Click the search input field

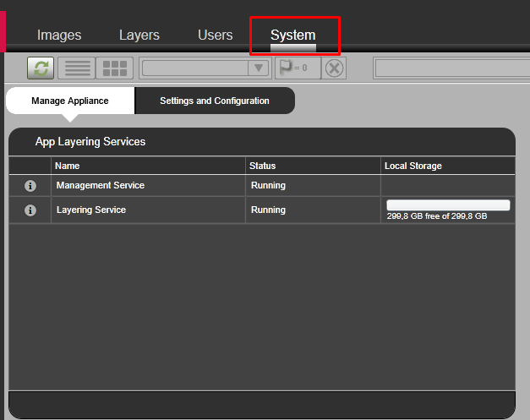click(452, 68)
